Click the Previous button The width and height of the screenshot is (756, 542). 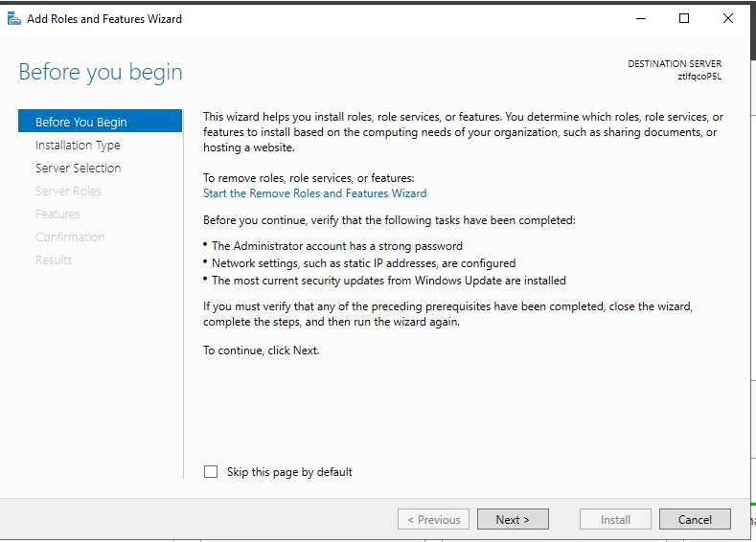click(x=433, y=520)
